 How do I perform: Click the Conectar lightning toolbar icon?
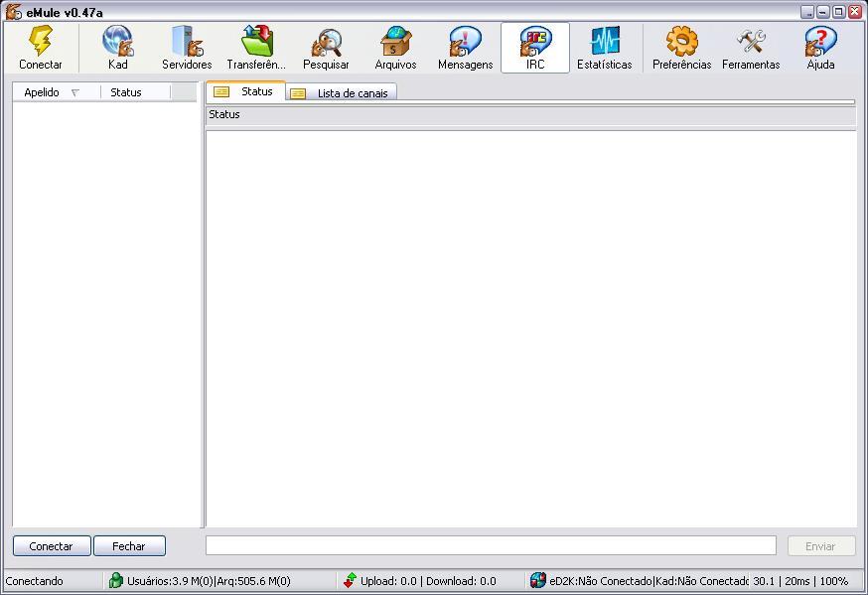(x=41, y=48)
